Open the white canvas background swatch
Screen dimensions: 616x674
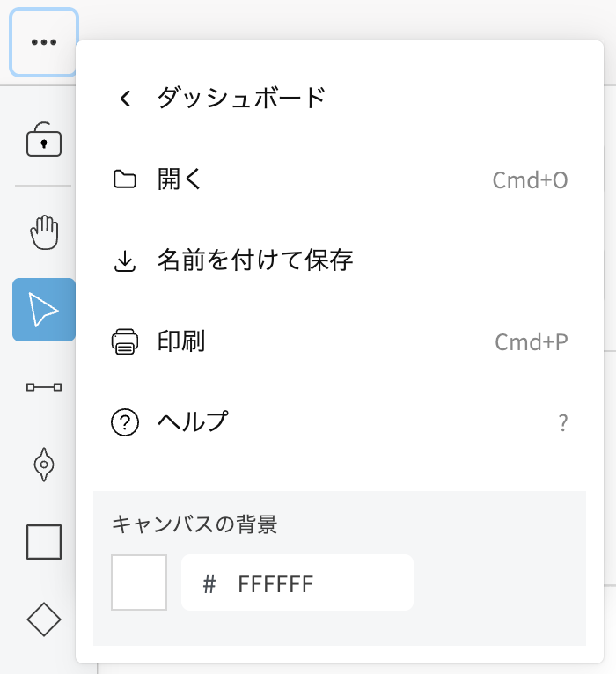(x=139, y=582)
